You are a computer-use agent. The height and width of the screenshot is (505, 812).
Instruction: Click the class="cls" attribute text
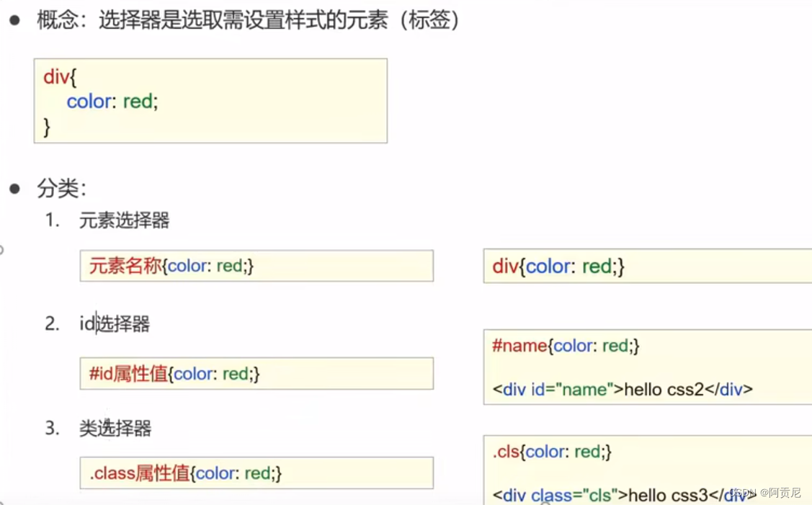click(x=575, y=495)
